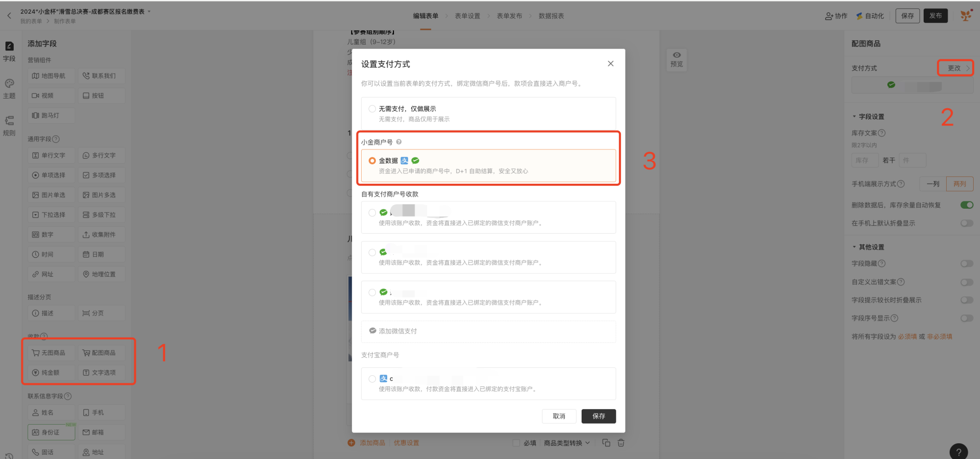Add the 时间 time field

(51, 254)
